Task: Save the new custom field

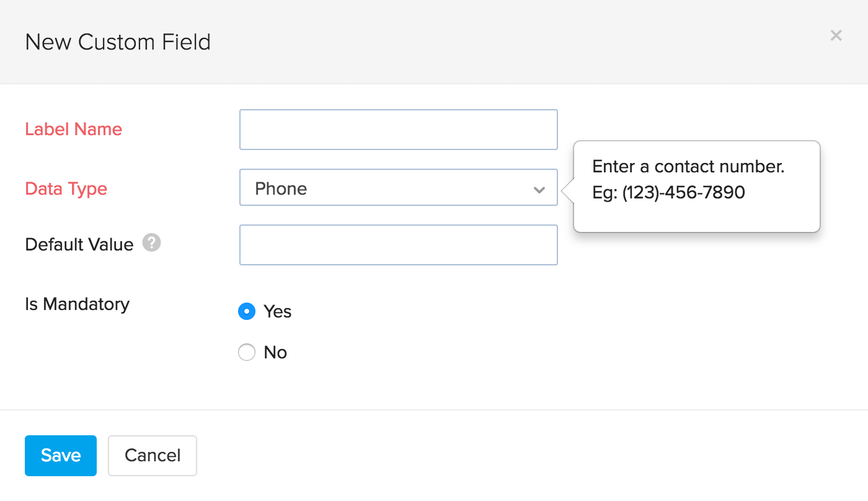Action: click(x=60, y=455)
